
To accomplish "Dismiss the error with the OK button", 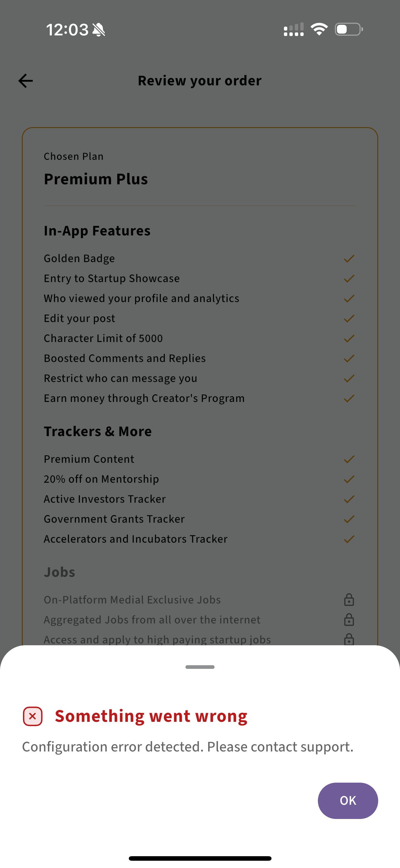I will tap(348, 800).
